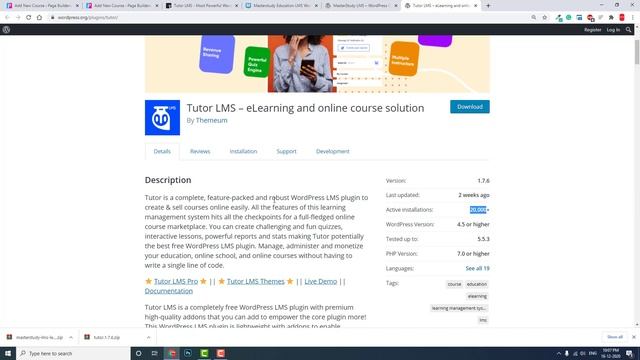Click the Tutor LMS banner image
The width and height of the screenshot is (640, 360).
tap(317, 64)
